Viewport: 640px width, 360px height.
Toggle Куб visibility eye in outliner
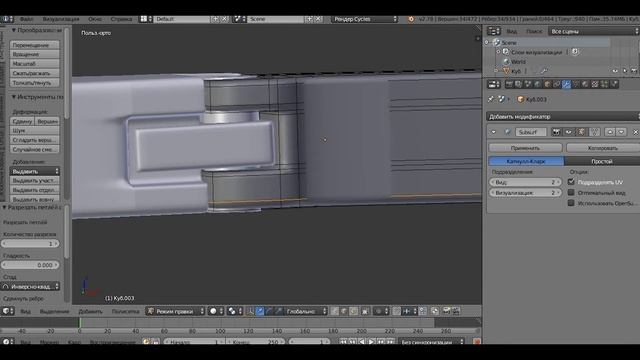coord(615,71)
